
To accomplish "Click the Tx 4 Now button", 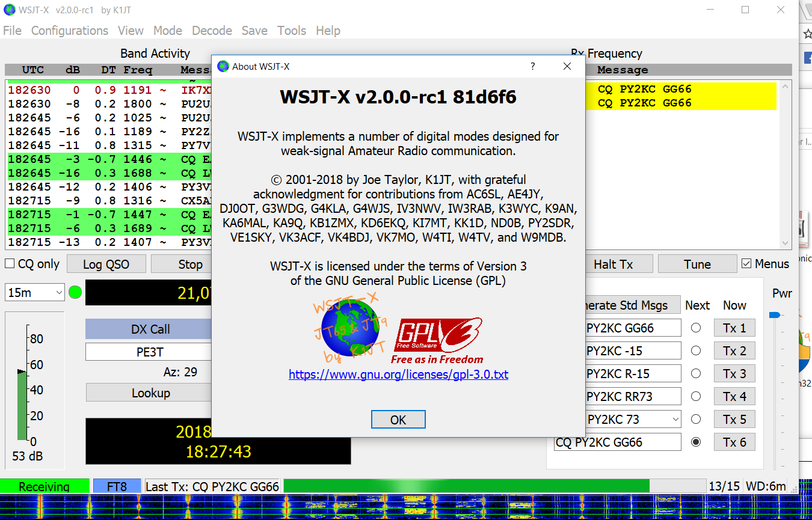I will coord(734,397).
